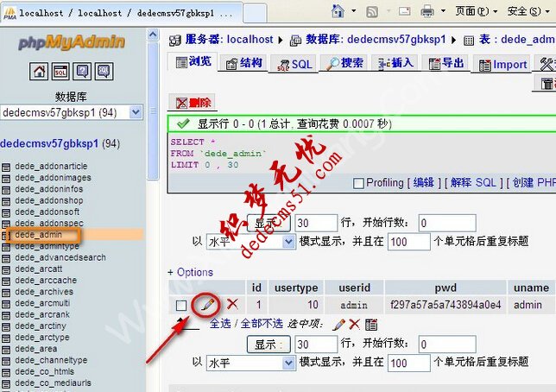The image size is (556, 392).
Task: Open lower display mode 水平 dropdown
Action: click(x=288, y=363)
